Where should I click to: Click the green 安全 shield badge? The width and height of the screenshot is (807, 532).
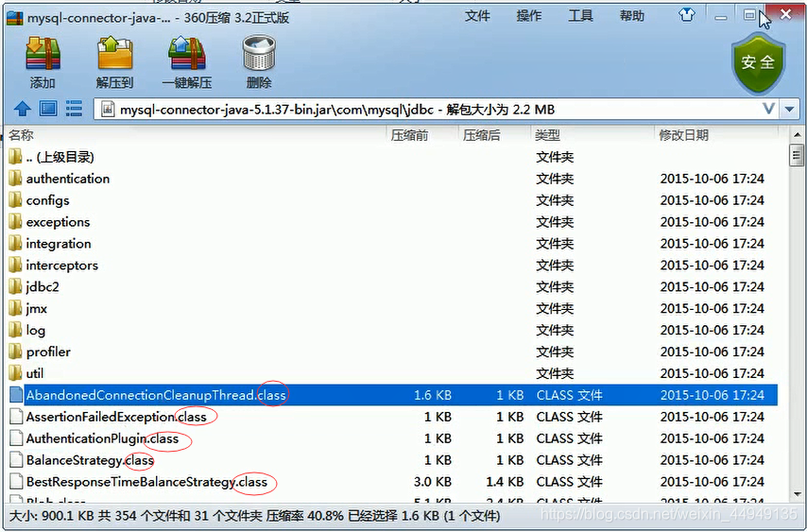(x=758, y=62)
